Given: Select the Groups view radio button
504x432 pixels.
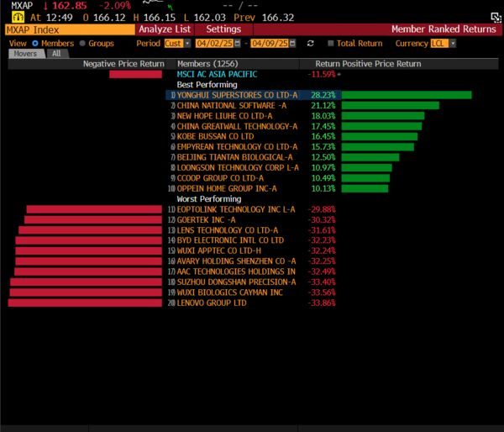Looking at the screenshot, I should click(x=82, y=43).
